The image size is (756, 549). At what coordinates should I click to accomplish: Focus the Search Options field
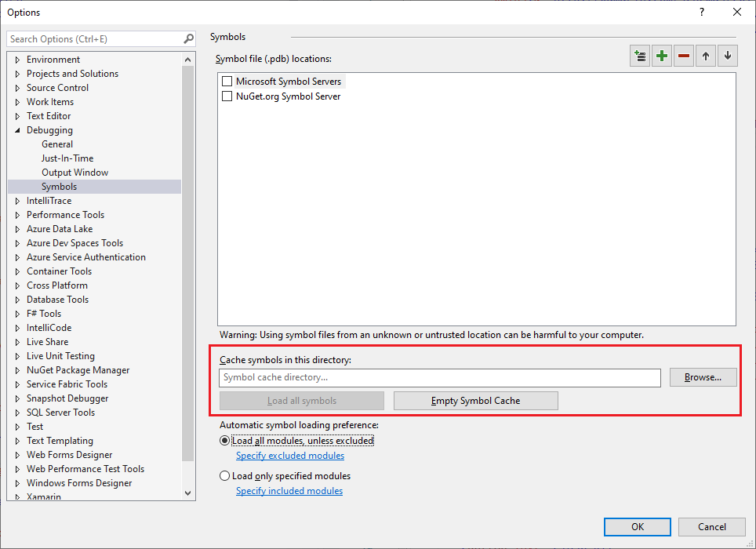click(96, 39)
